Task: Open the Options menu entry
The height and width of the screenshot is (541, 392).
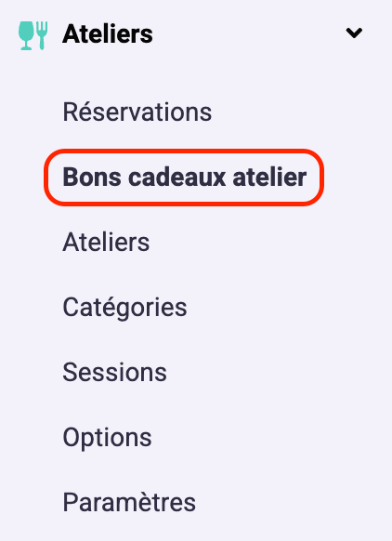Action: [107, 438]
